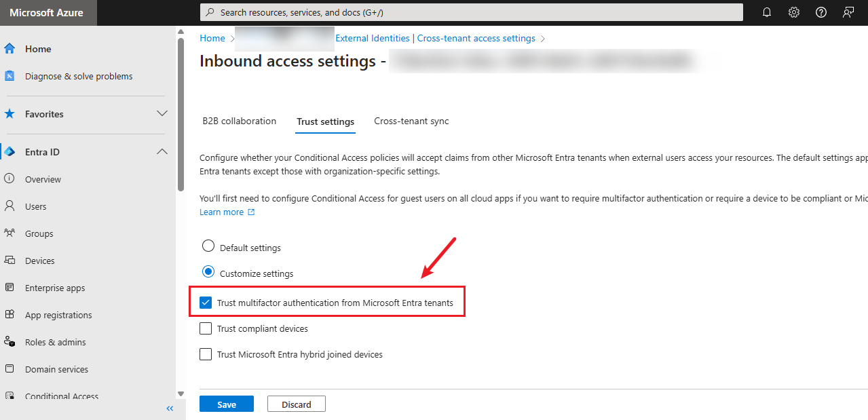Screen dimensions: 868x420
Task: Uncheck Trust multifactor authentication checkbox
Action: click(206, 303)
